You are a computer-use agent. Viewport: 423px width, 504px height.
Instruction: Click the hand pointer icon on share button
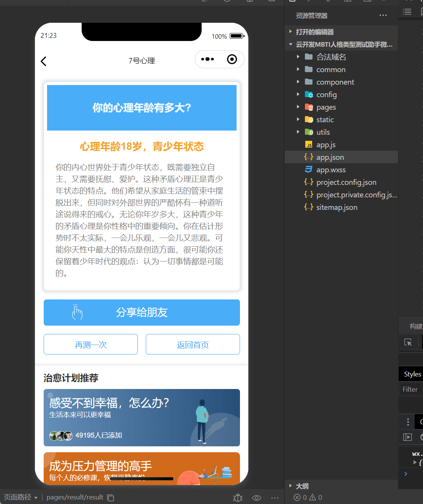pos(77,312)
